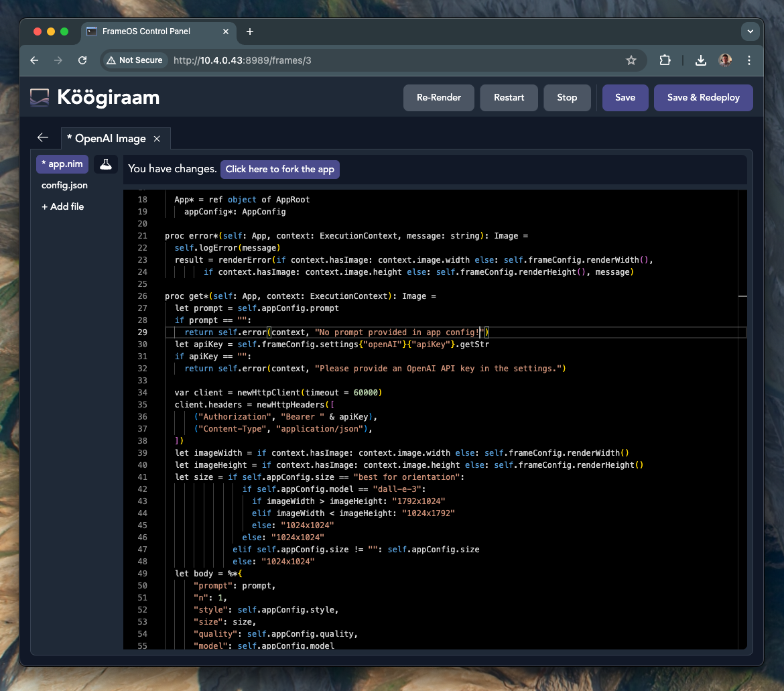This screenshot has width=784, height=691.
Task: Click the flask icon next to app.nim
Action: 106,164
